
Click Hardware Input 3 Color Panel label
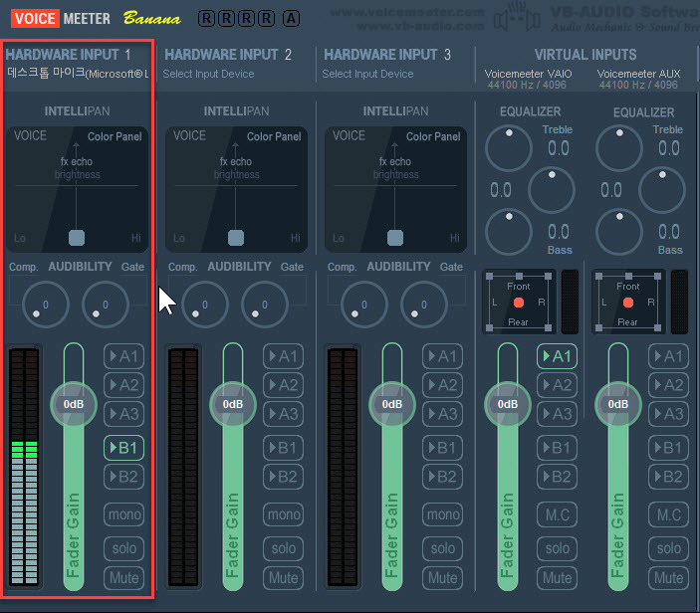point(433,136)
